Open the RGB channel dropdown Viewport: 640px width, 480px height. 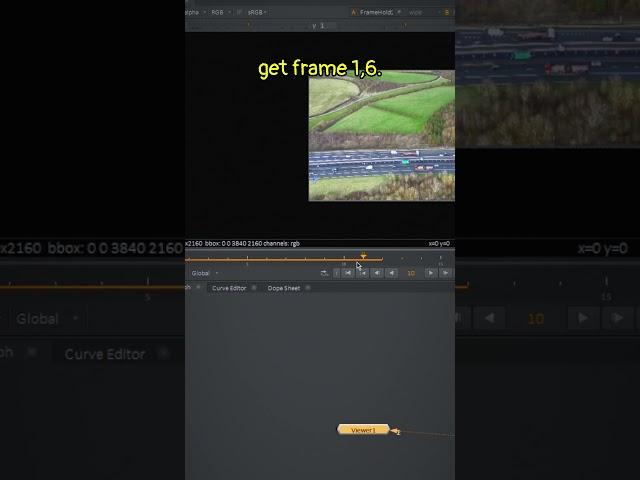coord(220,12)
